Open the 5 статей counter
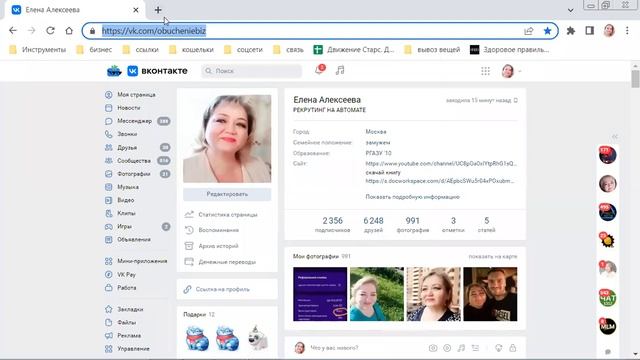 click(487, 224)
